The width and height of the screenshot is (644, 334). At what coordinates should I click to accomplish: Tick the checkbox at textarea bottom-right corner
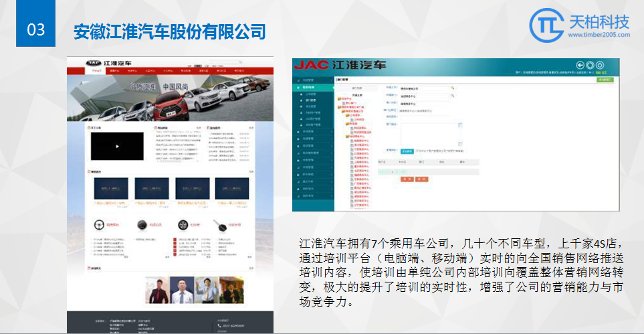[x=460, y=144]
